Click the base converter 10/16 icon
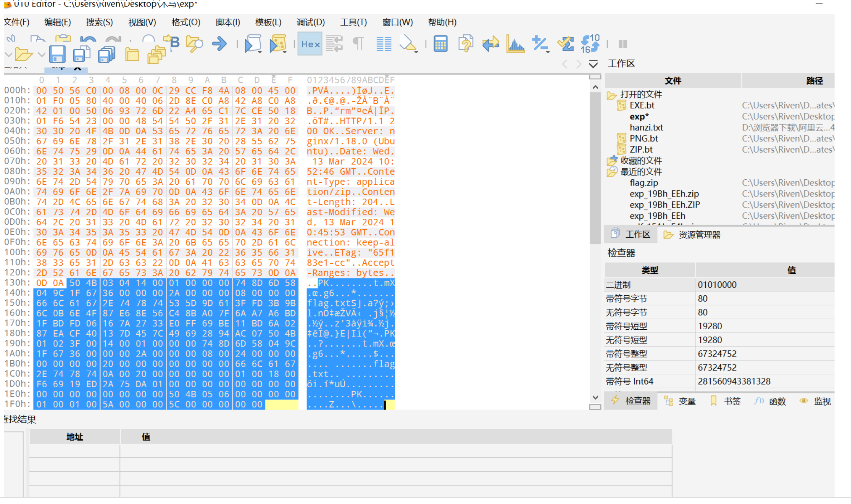 coord(590,44)
